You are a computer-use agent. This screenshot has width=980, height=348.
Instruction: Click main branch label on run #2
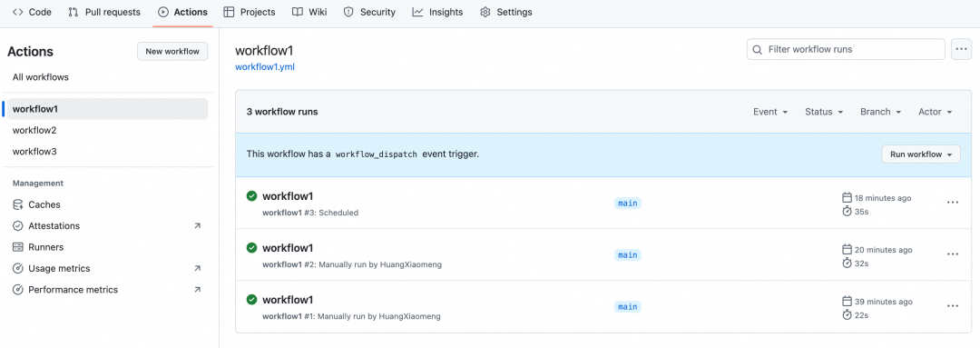(628, 254)
